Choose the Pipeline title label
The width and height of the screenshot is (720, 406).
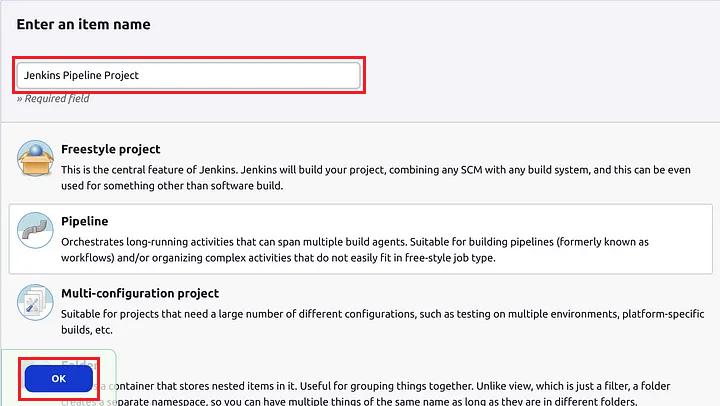85,221
